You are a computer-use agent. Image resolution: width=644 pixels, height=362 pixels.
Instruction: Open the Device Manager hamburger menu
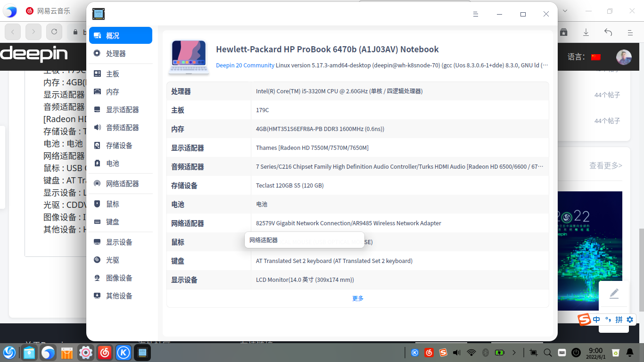(476, 14)
